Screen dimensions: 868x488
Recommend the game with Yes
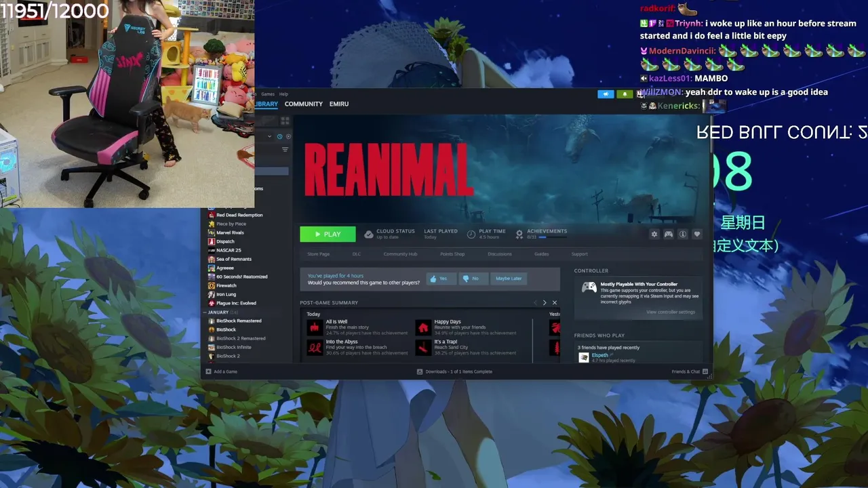[x=441, y=279]
